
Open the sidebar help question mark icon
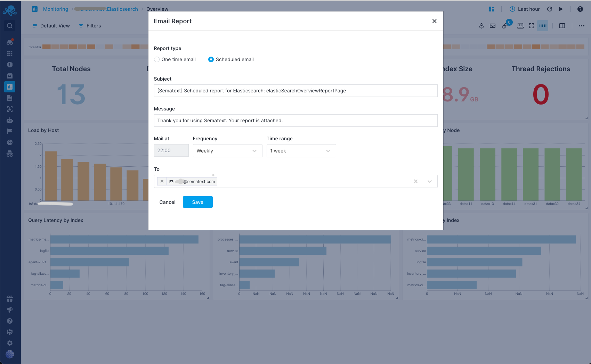10,321
